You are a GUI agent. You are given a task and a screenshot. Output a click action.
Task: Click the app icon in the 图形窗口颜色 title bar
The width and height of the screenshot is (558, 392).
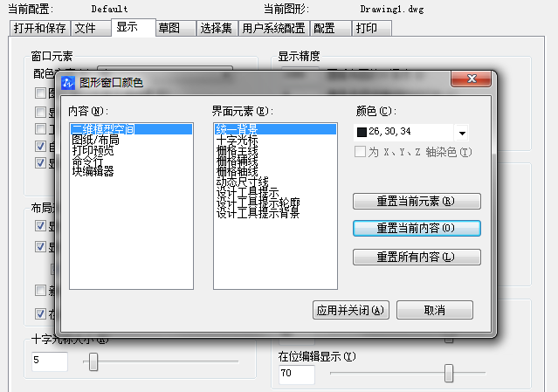pos(68,82)
